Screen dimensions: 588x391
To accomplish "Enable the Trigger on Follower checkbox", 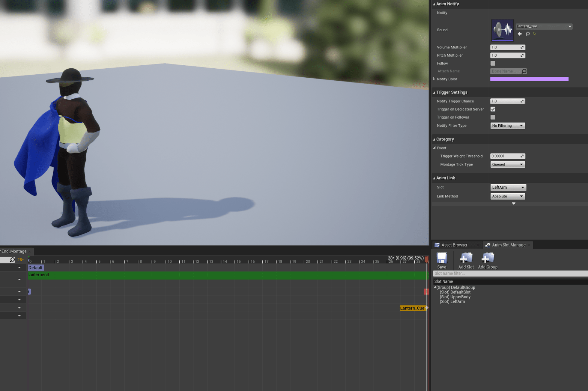I will [493, 117].
